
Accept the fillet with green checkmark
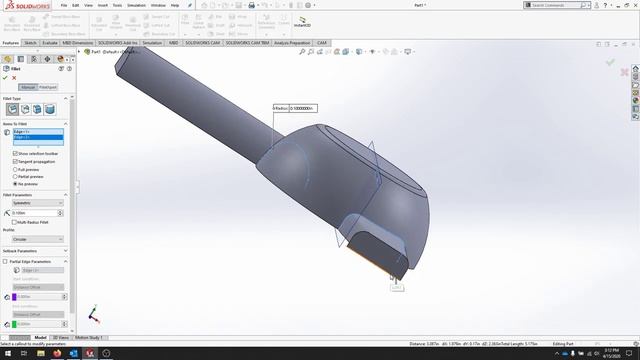(x=5, y=78)
